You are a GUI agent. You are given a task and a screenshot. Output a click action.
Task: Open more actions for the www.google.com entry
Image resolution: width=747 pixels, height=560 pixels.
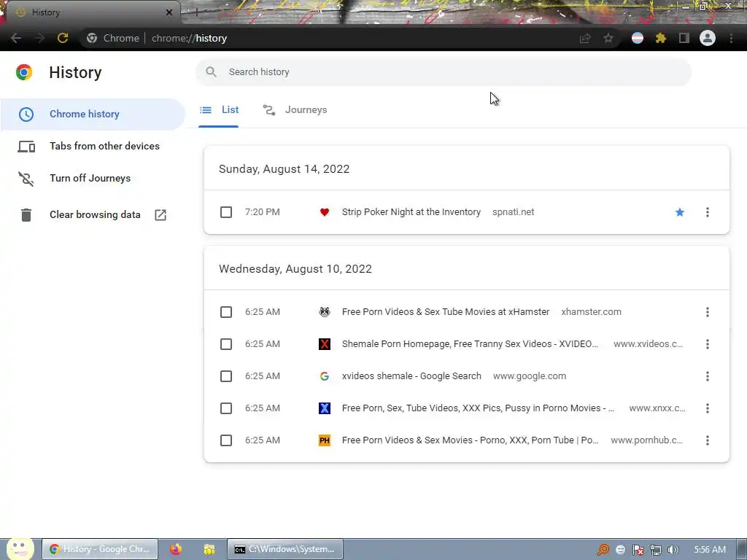click(x=708, y=376)
